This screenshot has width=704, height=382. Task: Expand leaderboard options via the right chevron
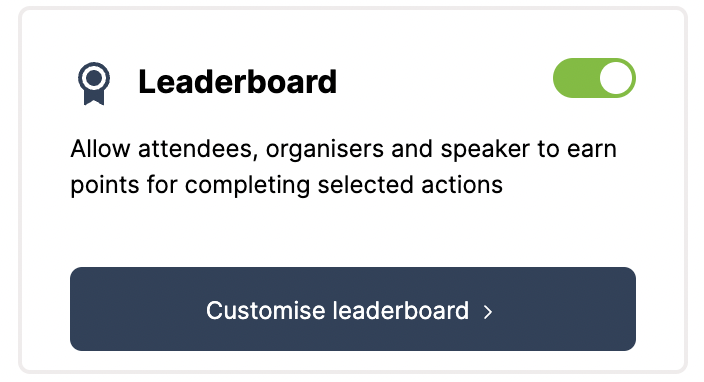click(x=488, y=312)
